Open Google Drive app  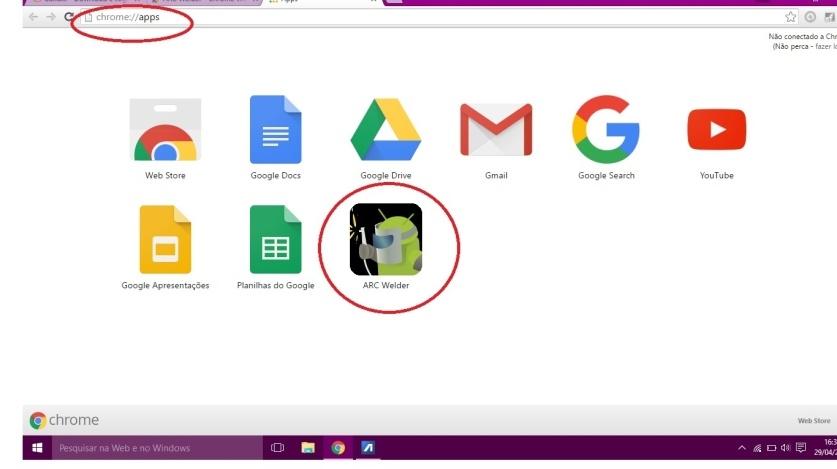click(x=385, y=138)
